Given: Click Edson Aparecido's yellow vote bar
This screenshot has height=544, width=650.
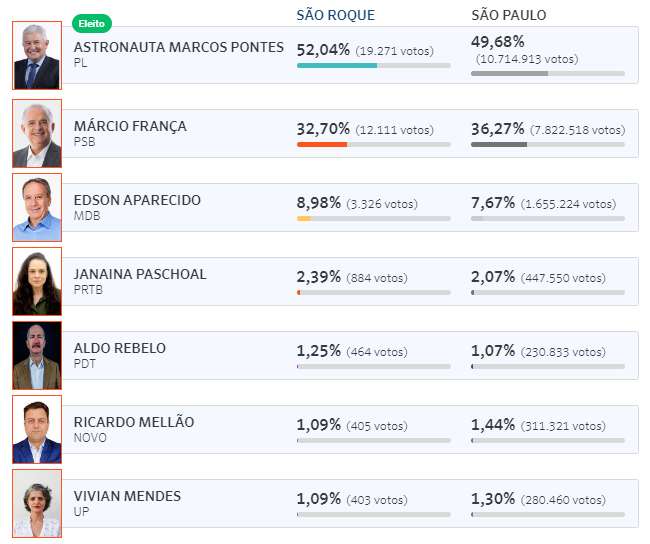Looking at the screenshot, I should [x=304, y=219].
